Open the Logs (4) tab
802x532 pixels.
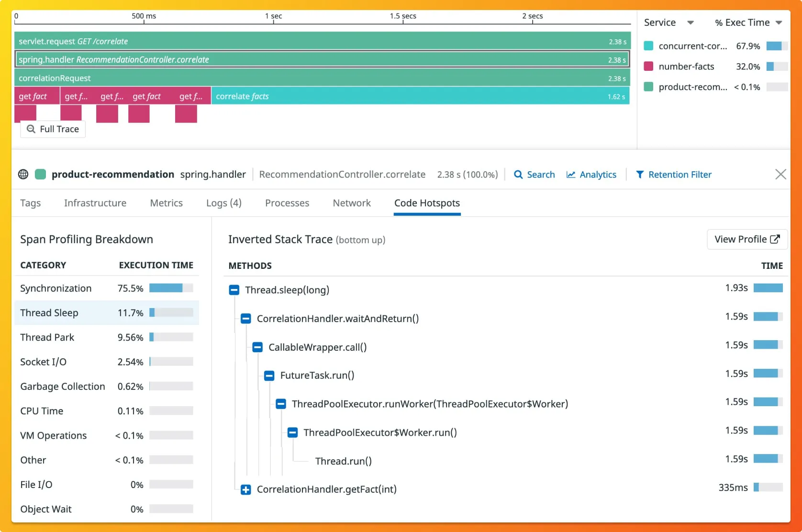tap(224, 203)
